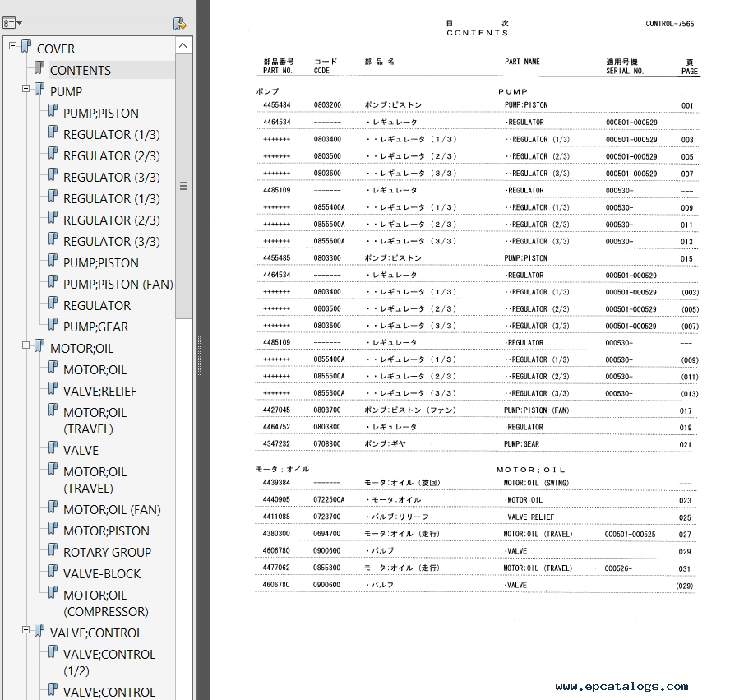Collapse the VALVE;CONTROL bookmark group
This screenshot has height=700, width=730.
pos(26,630)
